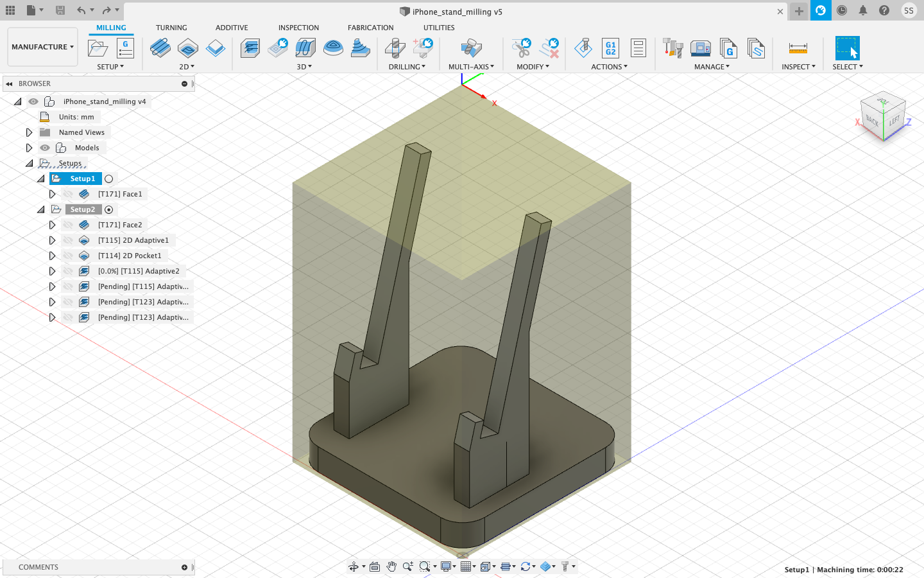Collapse the Setup1 node
This screenshot has width=924, height=578.
[x=41, y=179]
